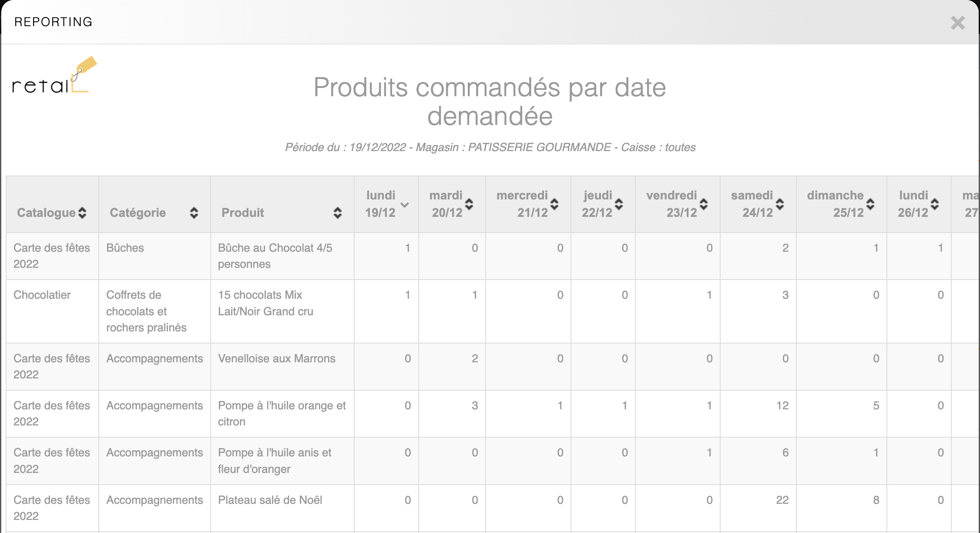Sort the samedi 24/12 column
Viewport: 980px width, 533px height.
[780, 204]
